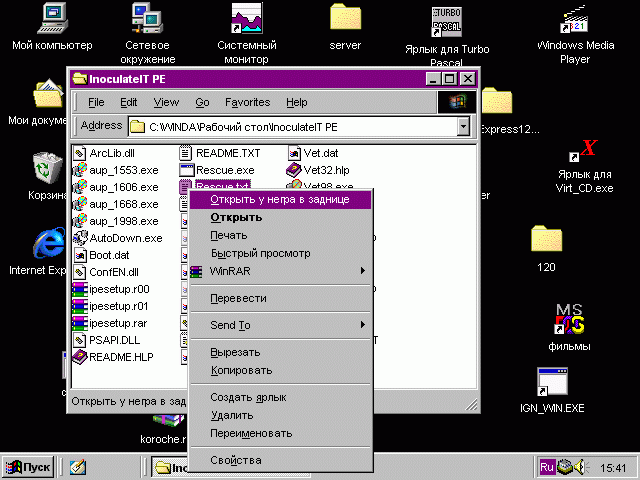The height and width of the screenshot is (480, 640).
Task: Select the aup_1606.exe file
Action: pos(116,187)
